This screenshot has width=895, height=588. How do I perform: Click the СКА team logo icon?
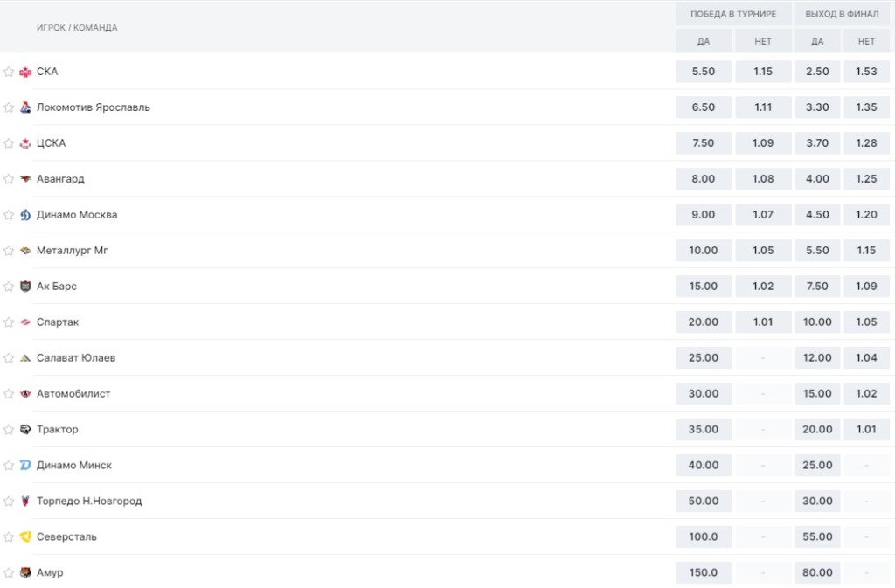pyautogui.click(x=25, y=72)
